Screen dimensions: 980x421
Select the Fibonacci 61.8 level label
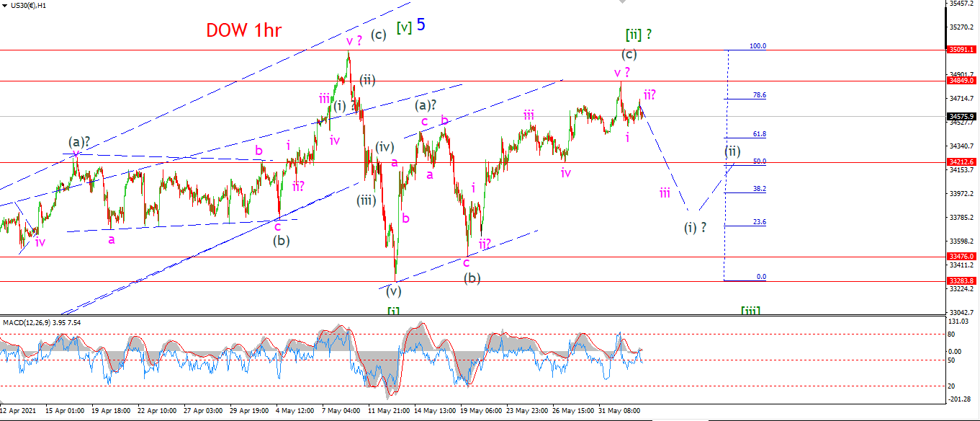(x=759, y=134)
